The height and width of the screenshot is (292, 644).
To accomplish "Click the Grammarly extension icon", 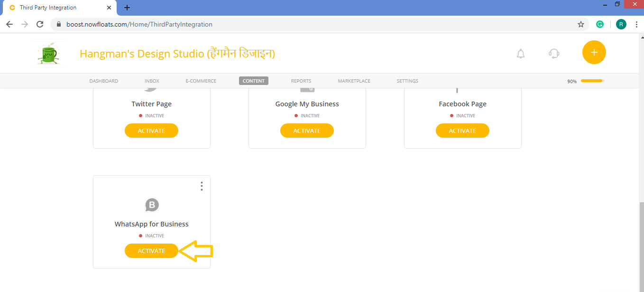I will click(599, 24).
